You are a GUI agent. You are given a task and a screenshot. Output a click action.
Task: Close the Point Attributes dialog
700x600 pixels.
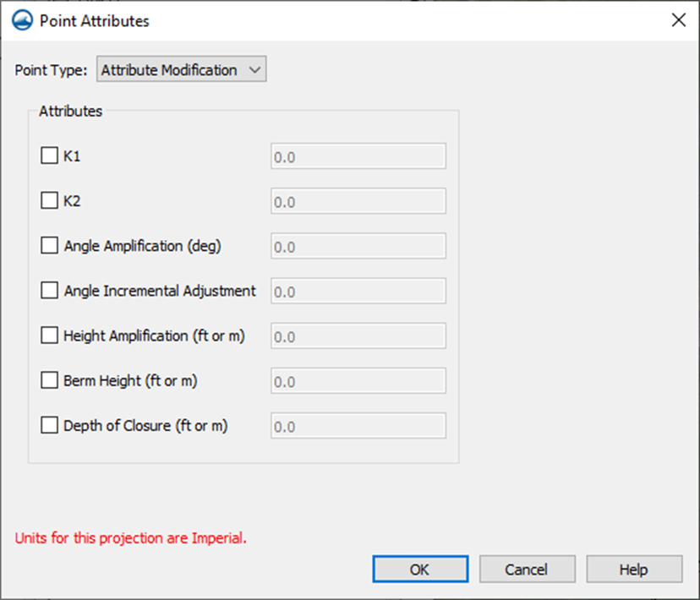point(679,20)
